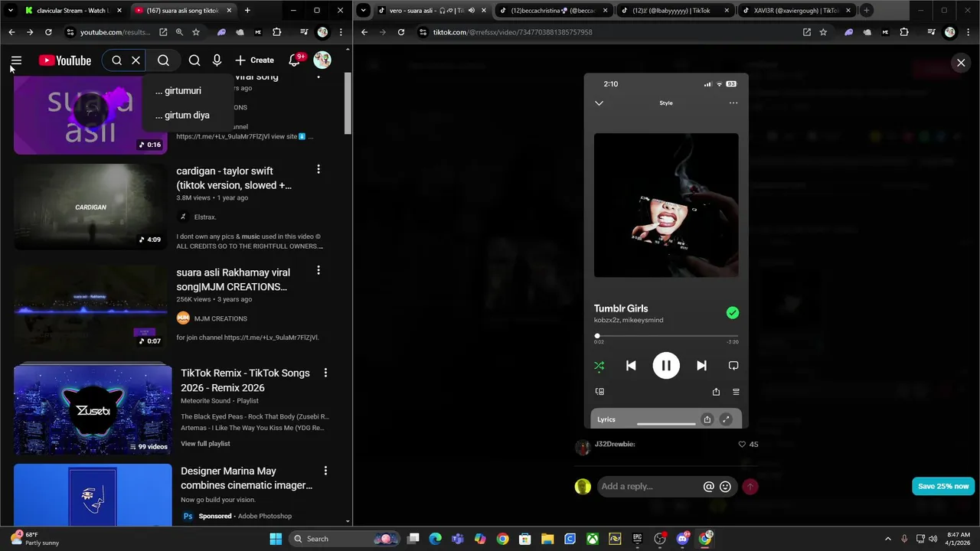Open YouTube notifications bell
Image resolution: width=980 pixels, height=551 pixels.
(x=295, y=60)
